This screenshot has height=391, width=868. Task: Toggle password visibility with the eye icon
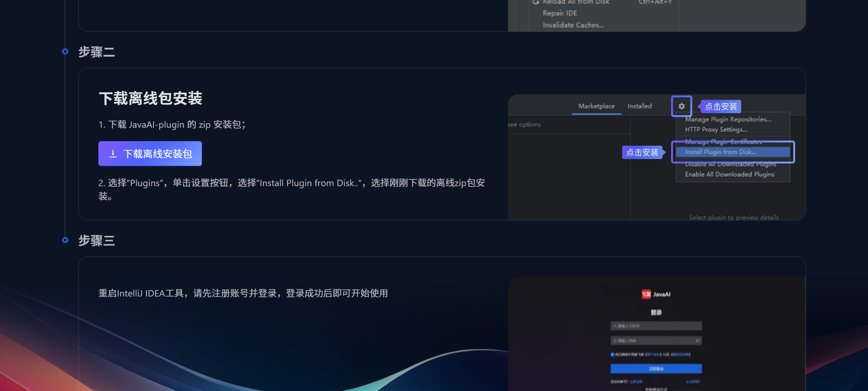pyautogui.click(x=698, y=340)
